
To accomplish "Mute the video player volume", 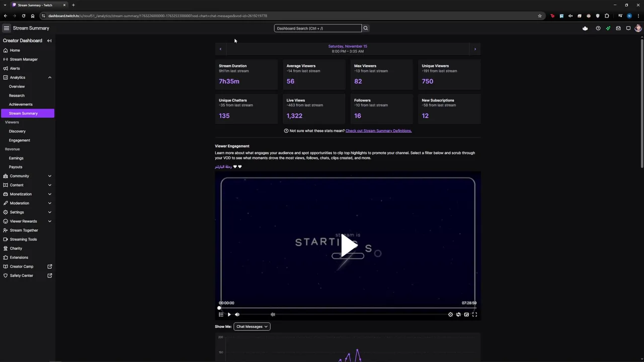I will 237,314.
